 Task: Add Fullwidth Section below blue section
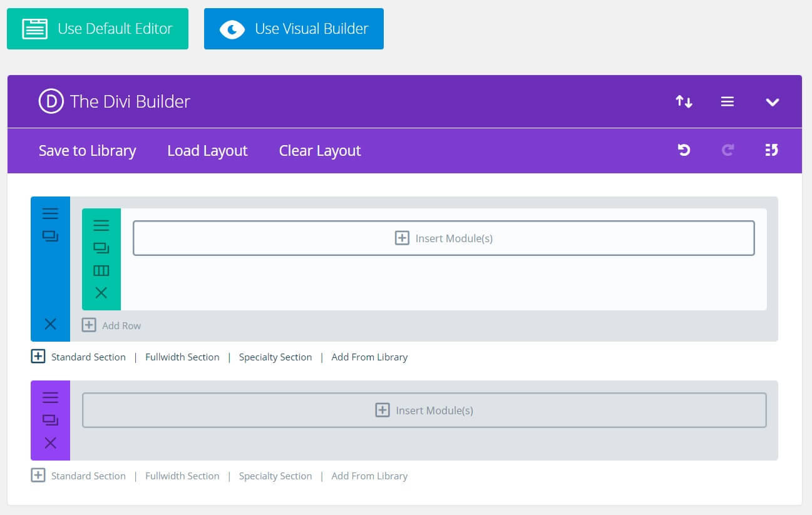tap(182, 357)
